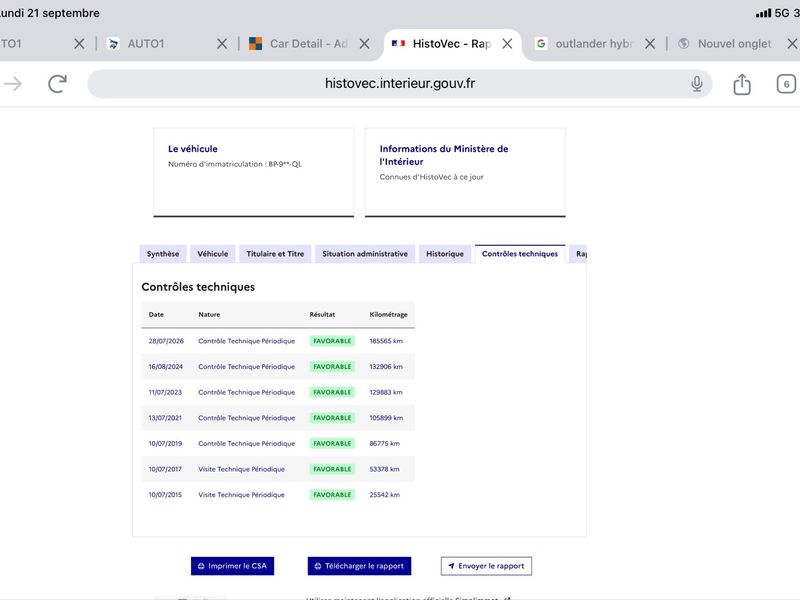The image size is (800, 600).
Task: Show all tabs via the 6 counter
Action: pos(786,84)
